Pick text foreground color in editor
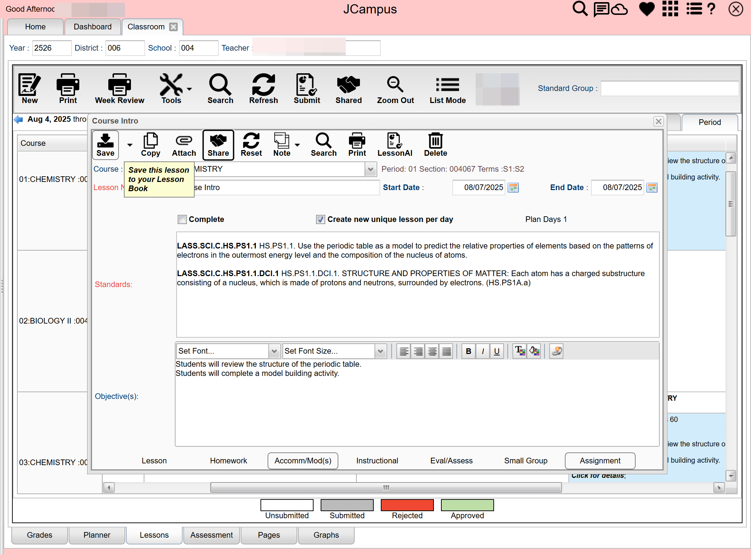The height and width of the screenshot is (560, 751). 520,351
